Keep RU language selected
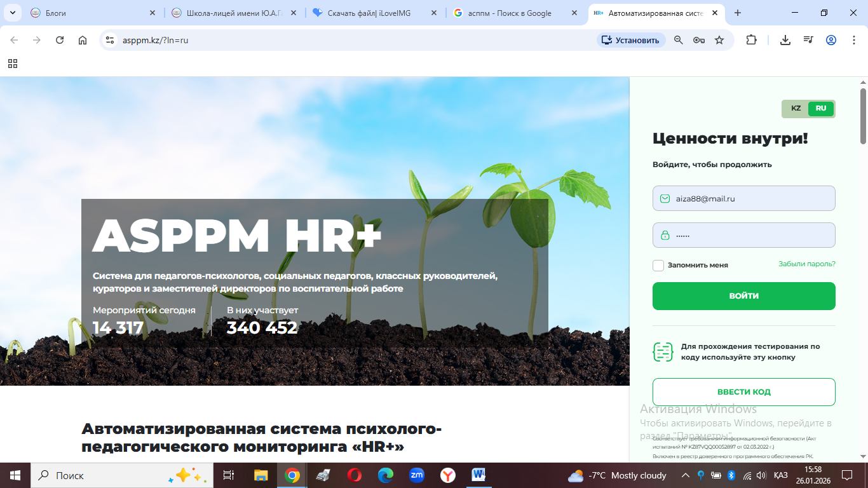868x488 pixels. pyautogui.click(x=820, y=109)
